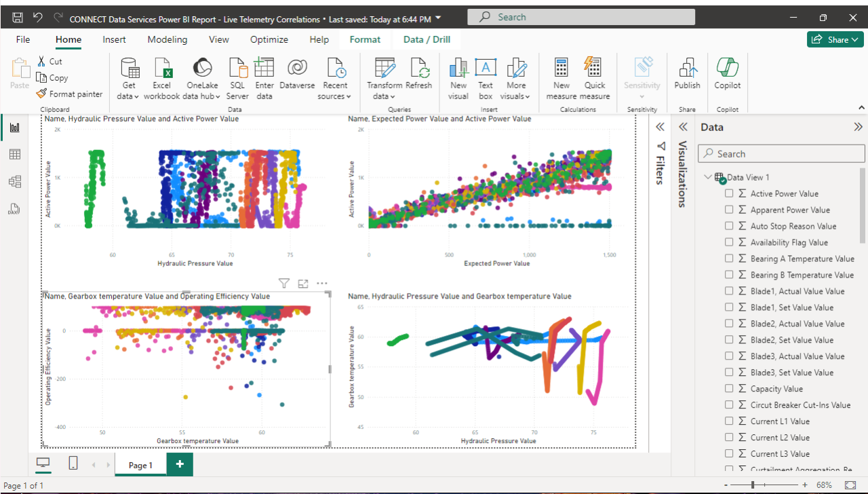Screen dimensions: 868x494
Task: Click the Share button
Action: click(835, 39)
